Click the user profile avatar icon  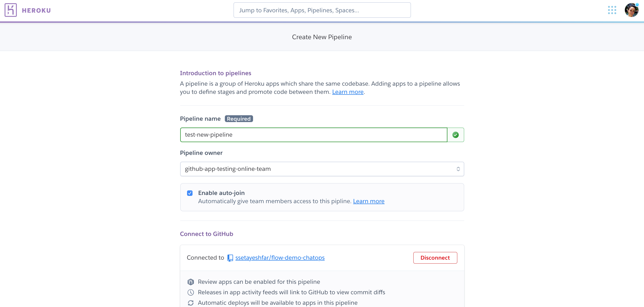coord(630,10)
